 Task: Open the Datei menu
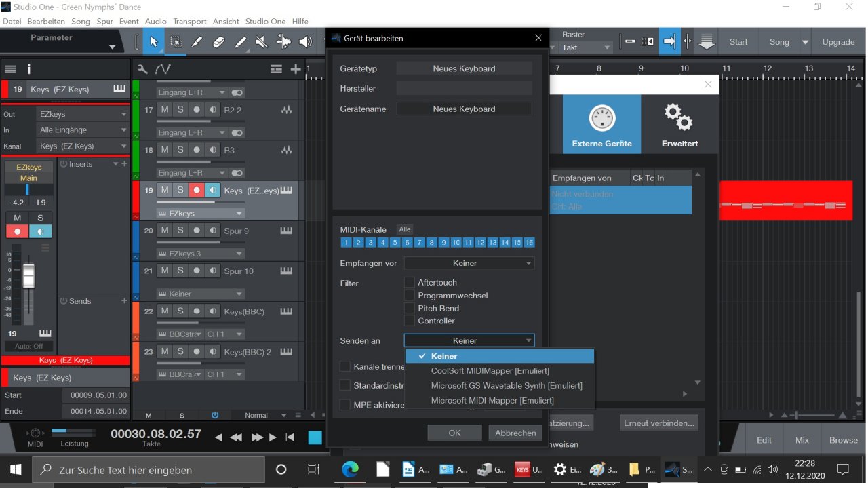pos(12,21)
